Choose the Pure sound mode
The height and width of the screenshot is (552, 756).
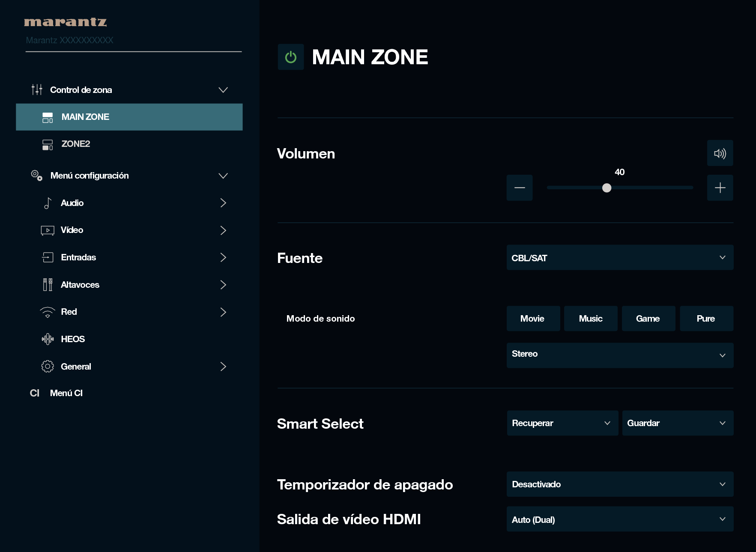[706, 319]
